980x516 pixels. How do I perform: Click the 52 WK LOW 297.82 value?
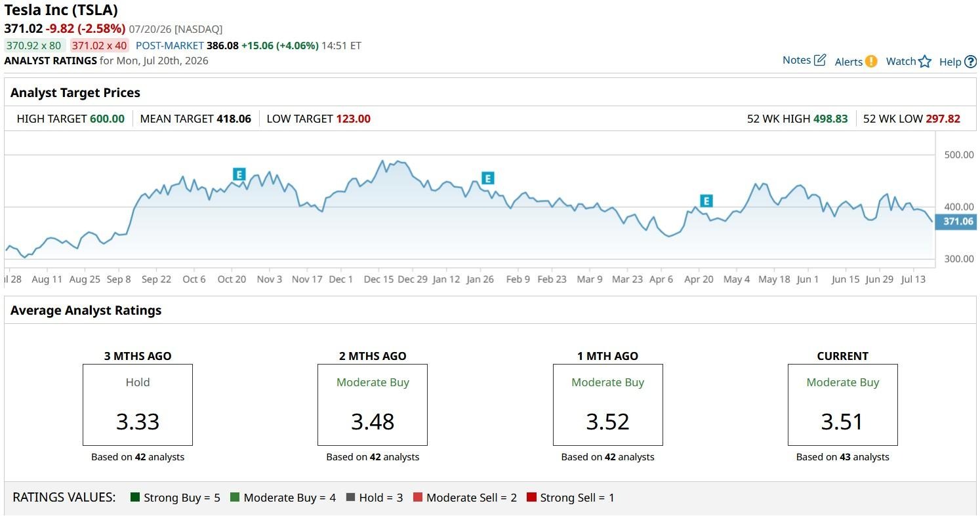coord(943,119)
